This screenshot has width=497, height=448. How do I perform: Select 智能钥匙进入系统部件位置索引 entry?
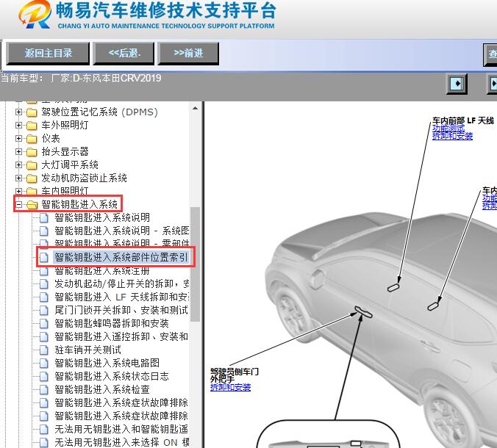pos(121,257)
